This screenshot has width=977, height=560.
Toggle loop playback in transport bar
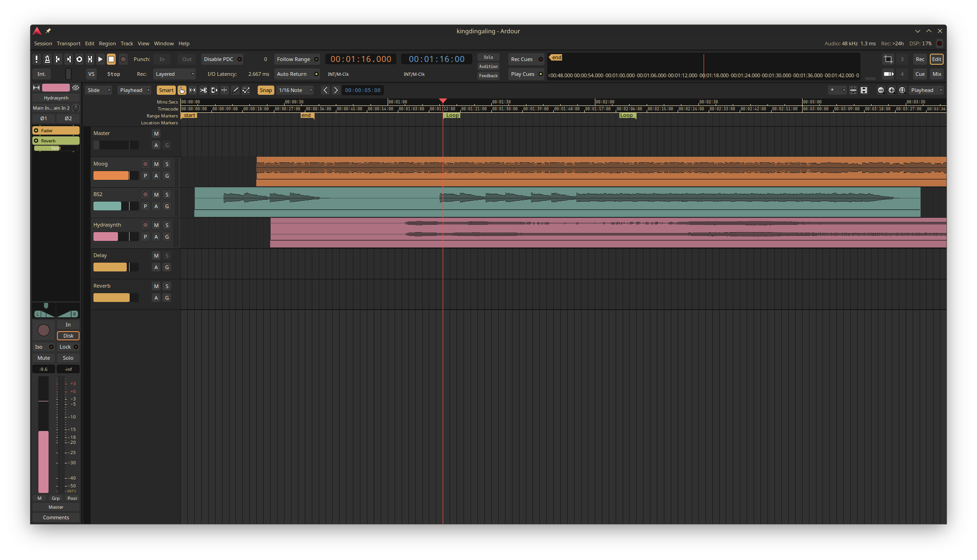[x=79, y=59]
